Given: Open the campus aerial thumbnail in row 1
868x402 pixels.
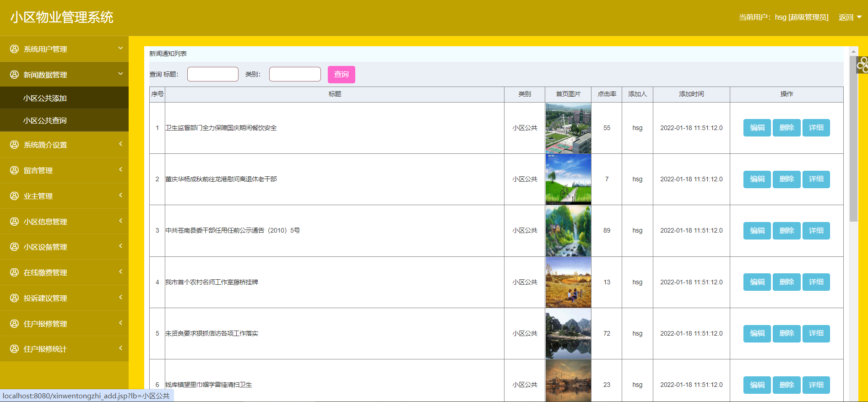Looking at the screenshot, I should (568, 128).
